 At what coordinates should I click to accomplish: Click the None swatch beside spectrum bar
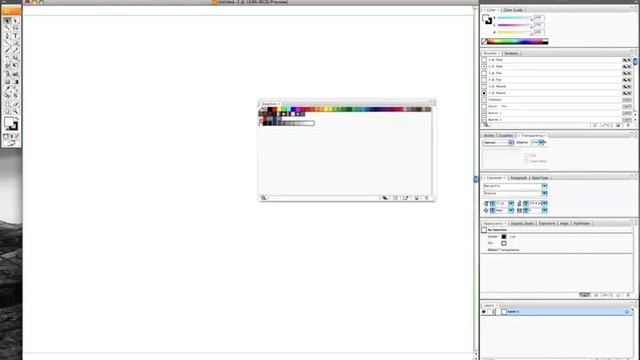click(484, 42)
